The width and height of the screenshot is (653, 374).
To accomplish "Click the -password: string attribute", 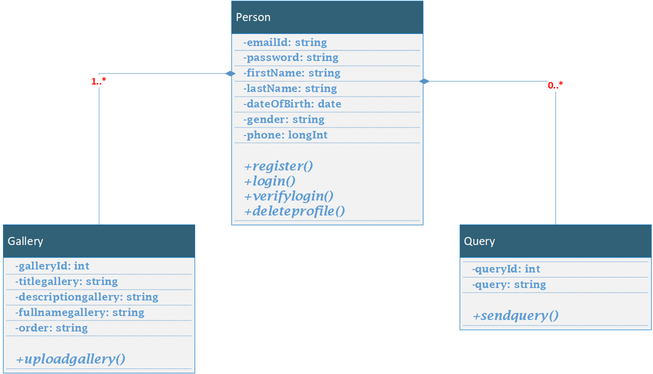I will click(291, 57).
